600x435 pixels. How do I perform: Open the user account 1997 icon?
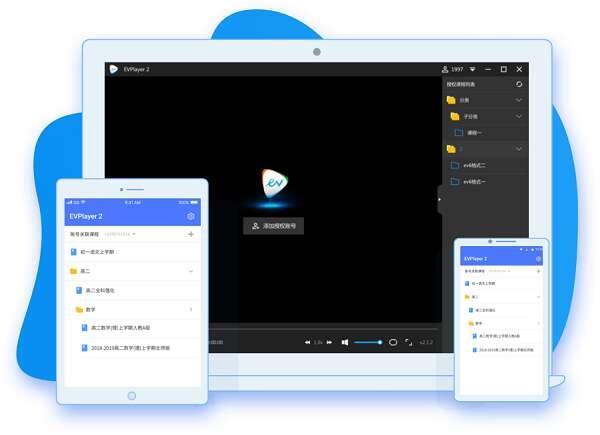(x=446, y=69)
